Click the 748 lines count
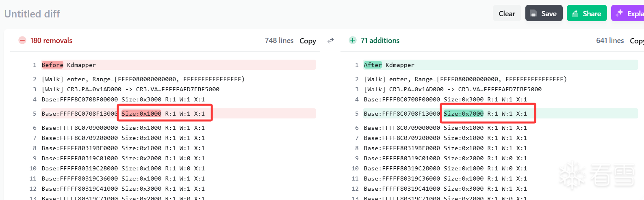The image size is (644, 200). coord(279,41)
